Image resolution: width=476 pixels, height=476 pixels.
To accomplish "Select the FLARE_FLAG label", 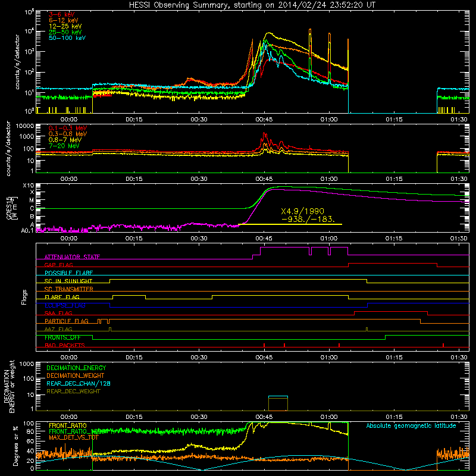I will 62,297.
